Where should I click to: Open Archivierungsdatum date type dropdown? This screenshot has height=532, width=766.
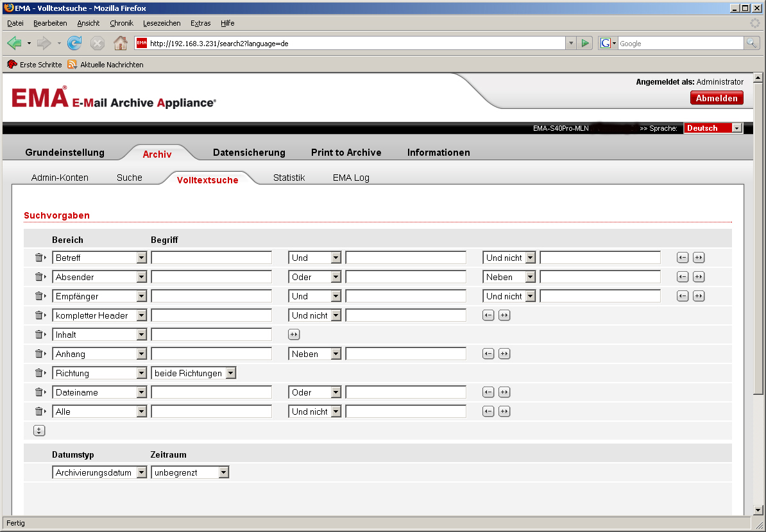[x=99, y=472]
